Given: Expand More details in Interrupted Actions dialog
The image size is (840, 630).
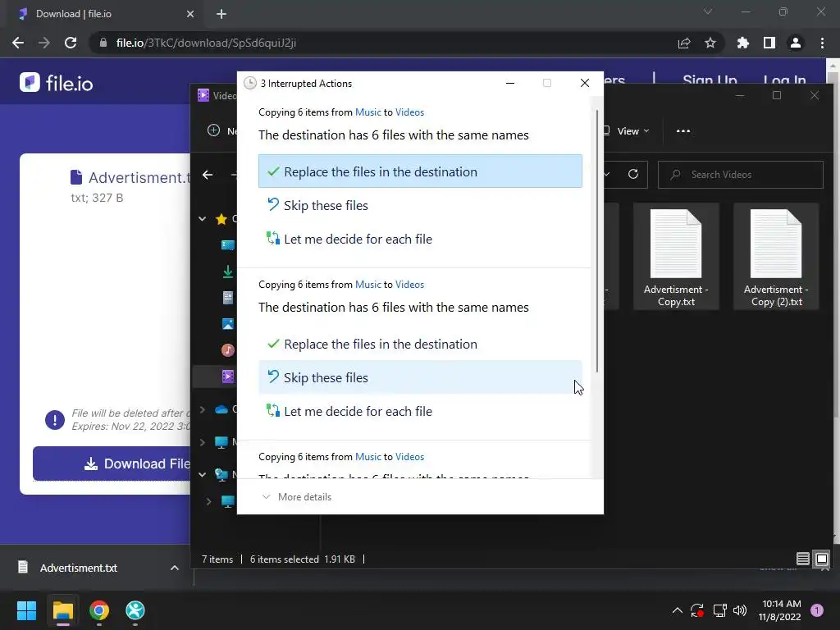Looking at the screenshot, I should point(297,497).
